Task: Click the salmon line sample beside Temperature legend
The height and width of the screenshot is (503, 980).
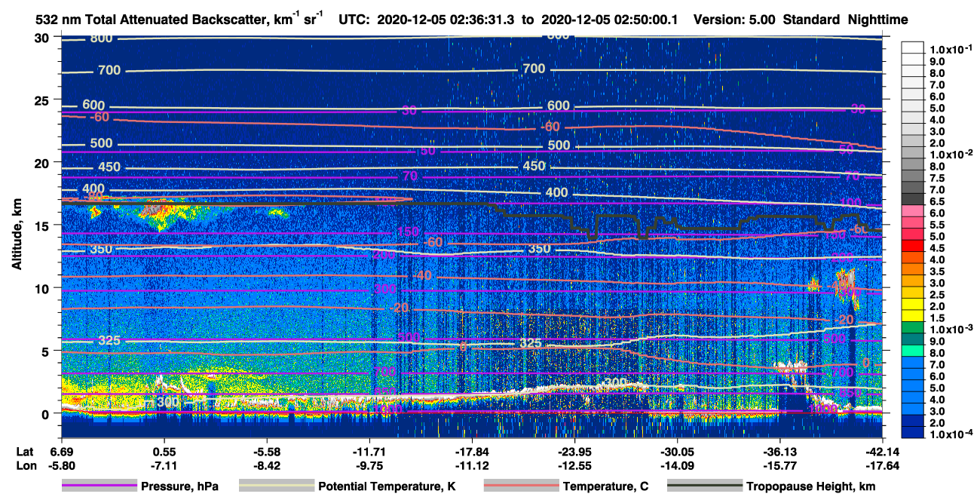Action: pos(520,486)
